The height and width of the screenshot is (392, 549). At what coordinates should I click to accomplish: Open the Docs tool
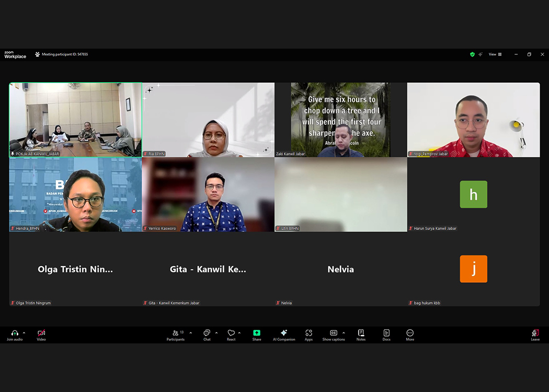(386, 333)
